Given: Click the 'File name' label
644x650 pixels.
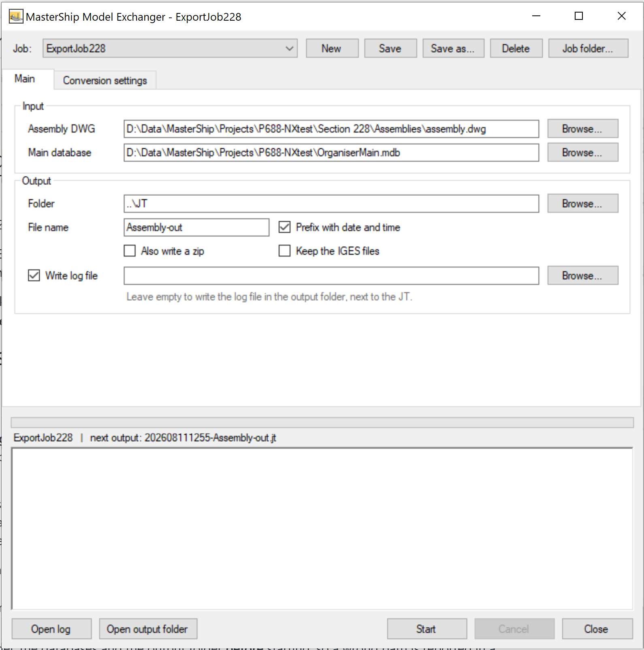Looking at the screenshot, I should (48, 227).
